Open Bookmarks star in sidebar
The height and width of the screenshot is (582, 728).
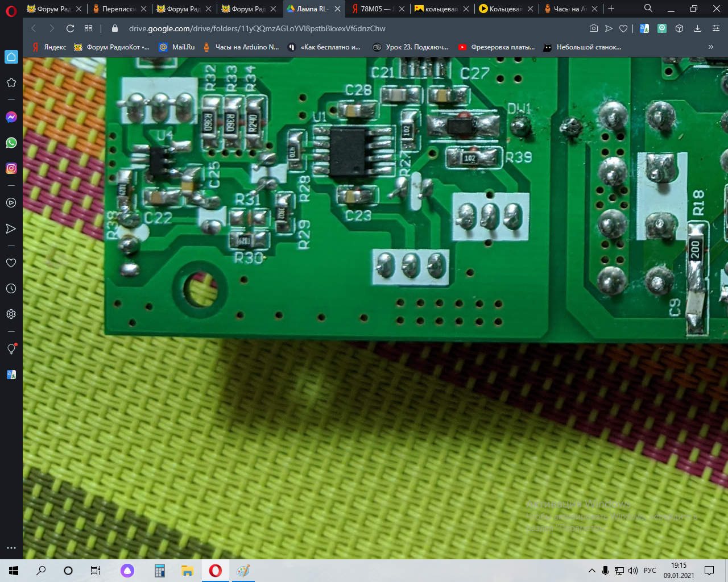coord(11,82)
